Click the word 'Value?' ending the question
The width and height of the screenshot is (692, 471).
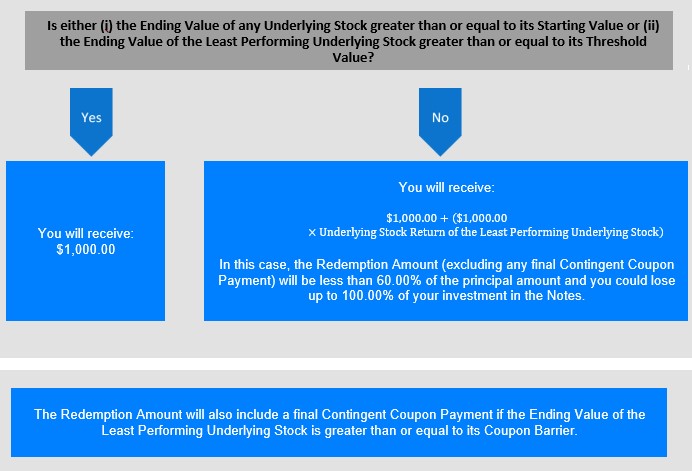tap(353, 57)
